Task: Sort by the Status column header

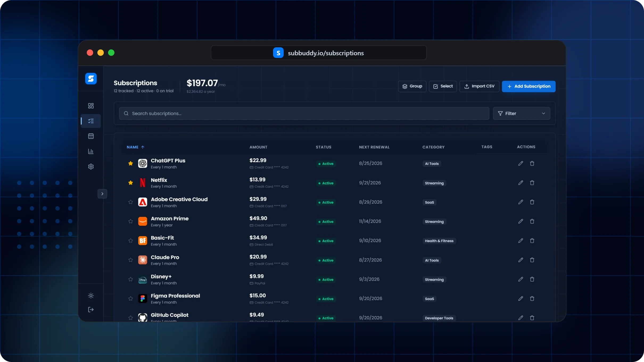Action: tap(324, 147)
